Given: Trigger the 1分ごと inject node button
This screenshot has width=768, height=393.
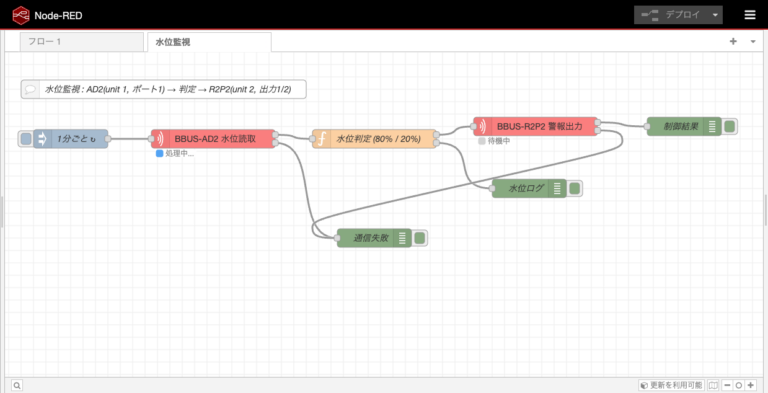Looking at the screenshot, I should click(x=26, y=139).
